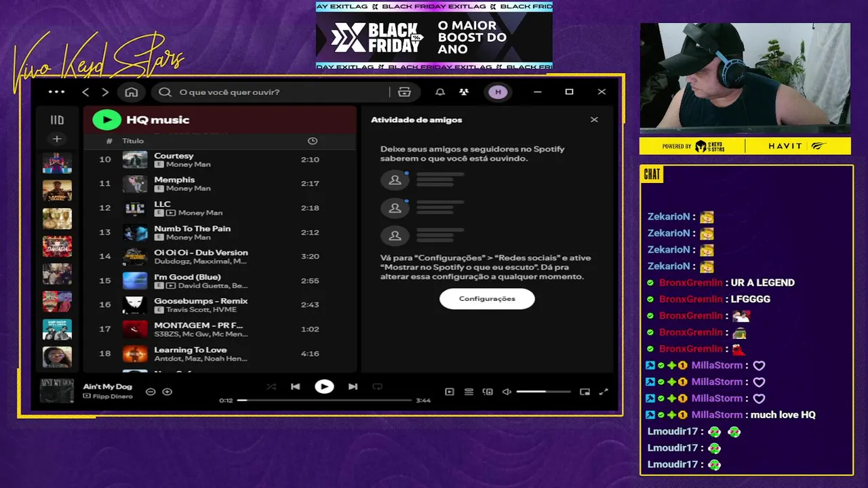This screenshot has width=868, height=488.
Task: Open Ain't My Dog now-playing cover
Action: (x=57, y=391)
